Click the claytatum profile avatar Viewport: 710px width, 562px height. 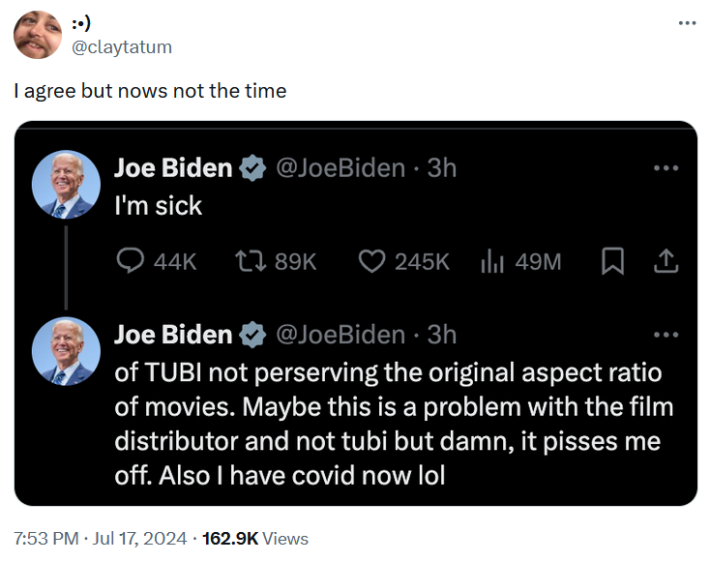coord(38,34)
